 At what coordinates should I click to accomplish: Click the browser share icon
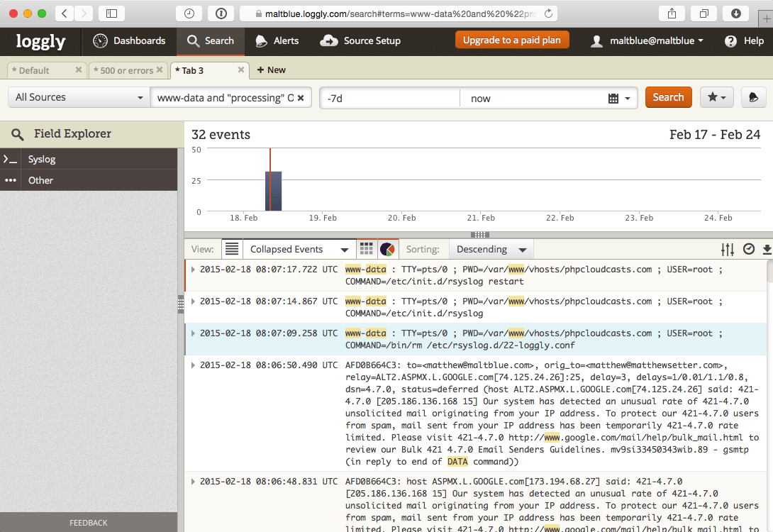[x=672, y=13]
